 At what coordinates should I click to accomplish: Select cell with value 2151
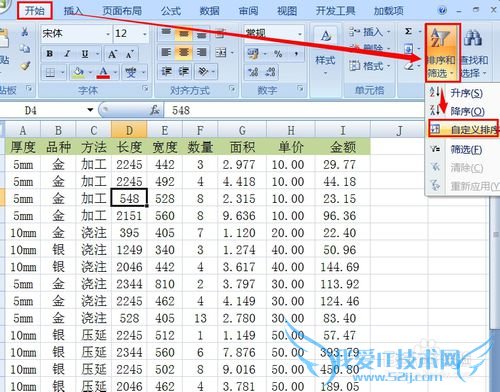pyautogui.click(x=129, y=216)
